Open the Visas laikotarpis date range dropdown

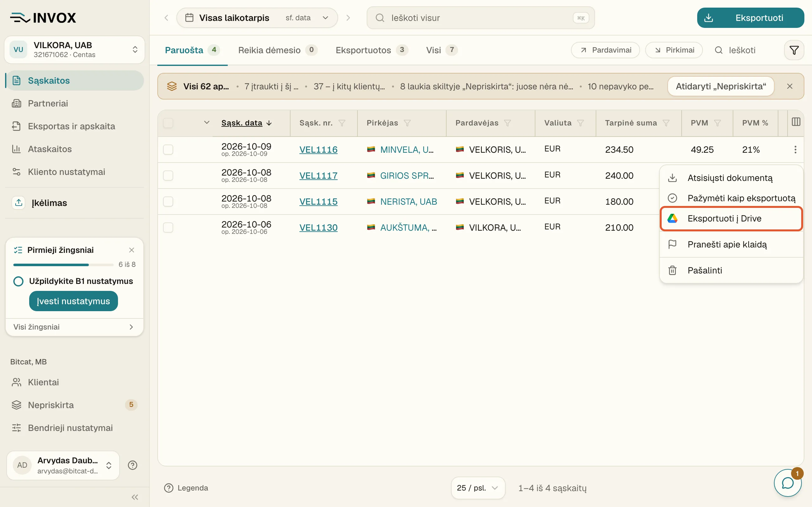(257, 18)
